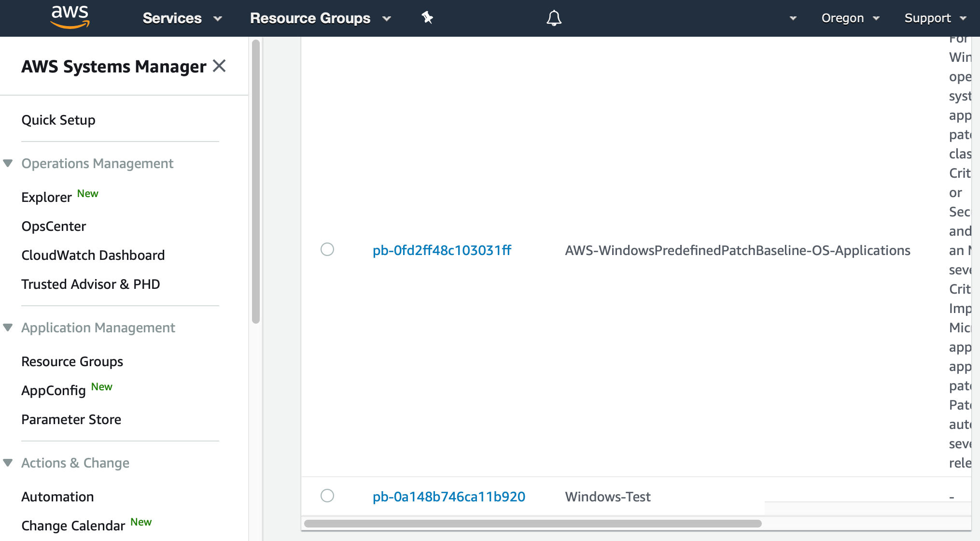
Task: Select the pb-0fd2ff48c103031ff baseline radio button
Action: [x=327, y=250]
